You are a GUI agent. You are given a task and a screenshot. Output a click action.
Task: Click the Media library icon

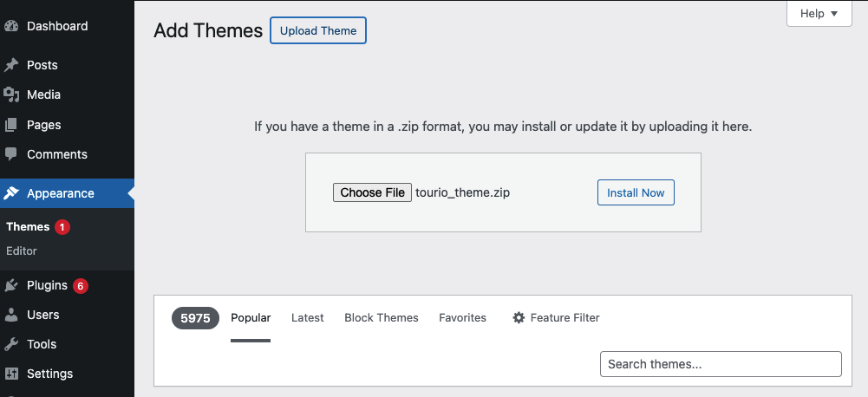click(11, 94)
